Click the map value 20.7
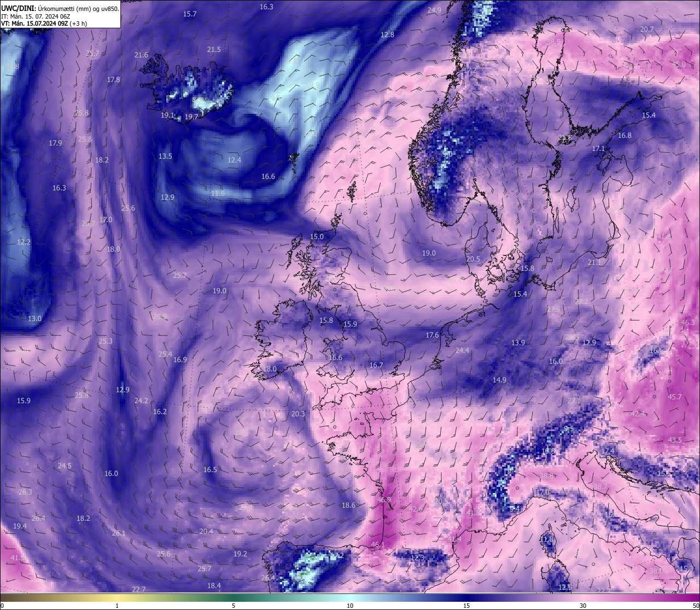The width and height of the screenshot is (700, 610). tap(647, 29)
